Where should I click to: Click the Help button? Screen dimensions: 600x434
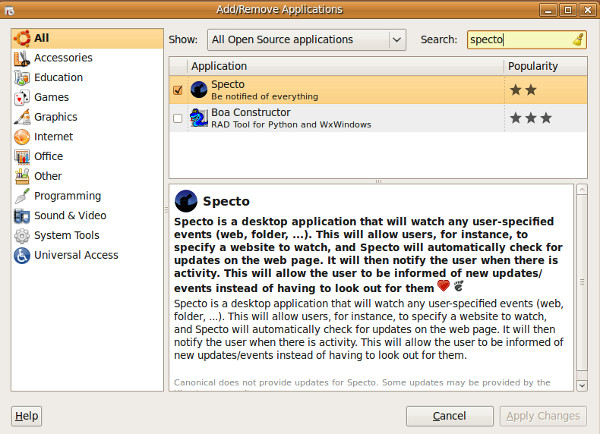26,416
